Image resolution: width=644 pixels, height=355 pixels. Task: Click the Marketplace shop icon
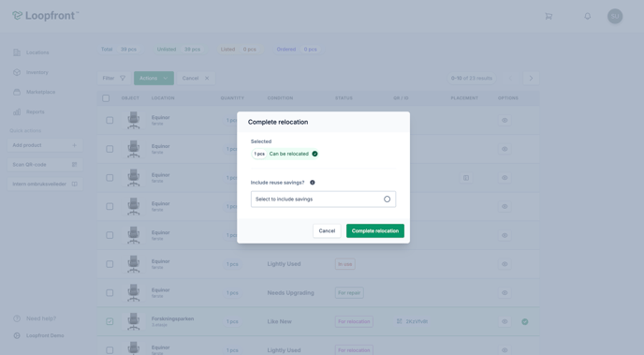(x=17, y=92)
